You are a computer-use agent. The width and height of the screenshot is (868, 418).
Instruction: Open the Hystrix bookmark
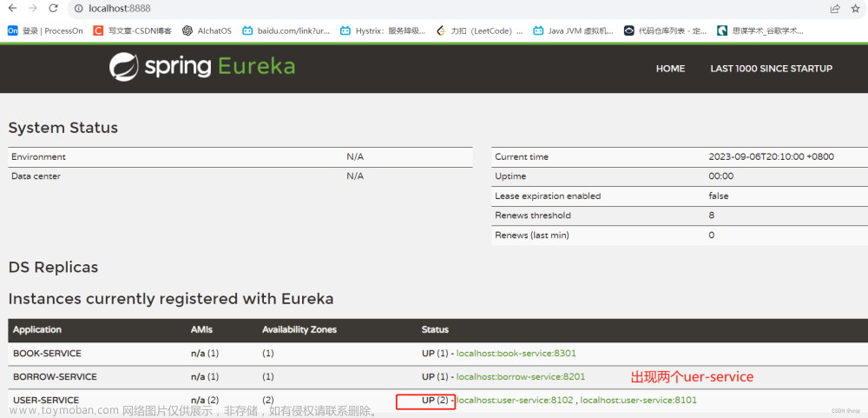[383, 31]
